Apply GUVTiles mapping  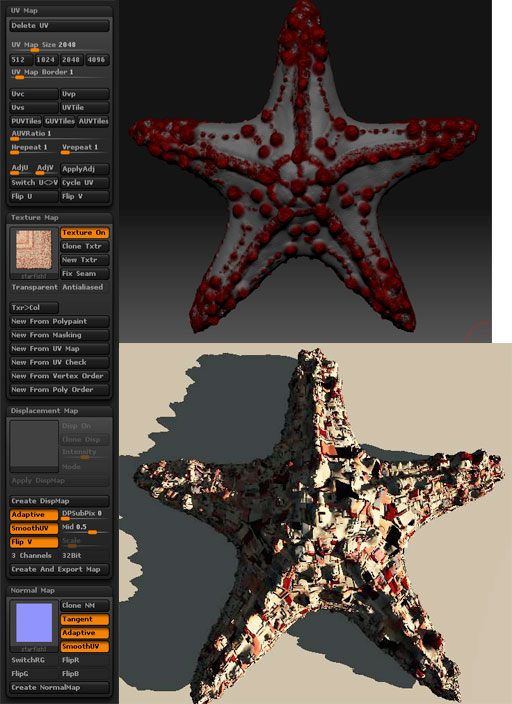click(x=59, y=121)
